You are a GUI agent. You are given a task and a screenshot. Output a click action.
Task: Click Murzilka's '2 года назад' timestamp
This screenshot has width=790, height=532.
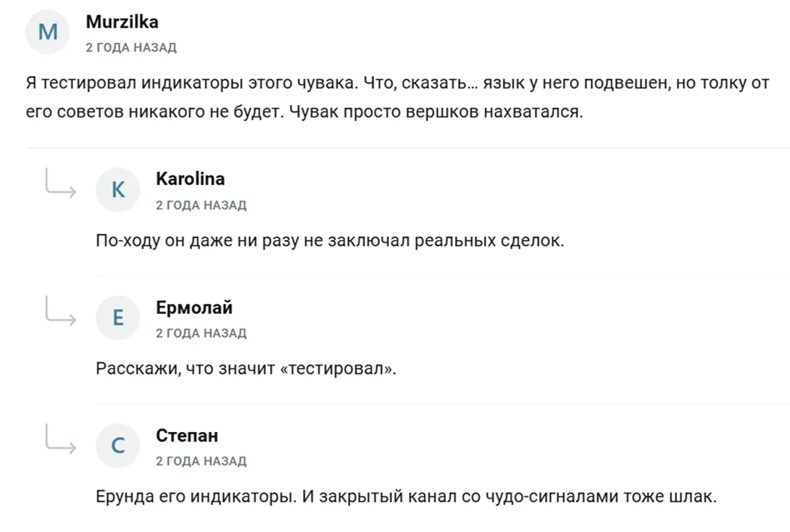point(131,47)
